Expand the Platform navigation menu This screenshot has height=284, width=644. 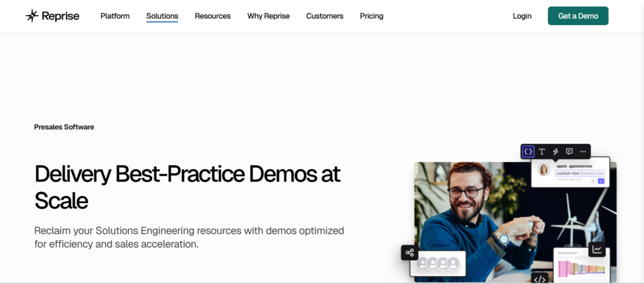pyautogui.click(x=115, y=16)
